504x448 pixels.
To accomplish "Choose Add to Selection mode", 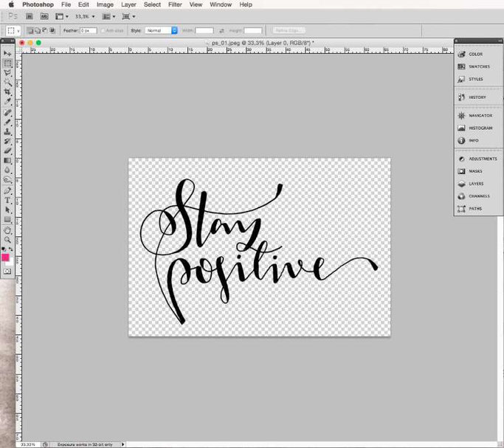I will click(38, 30).
